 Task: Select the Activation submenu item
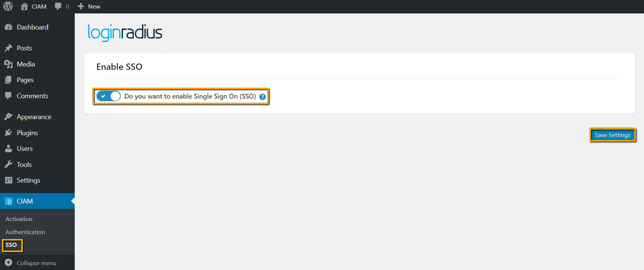coord(19,219)
